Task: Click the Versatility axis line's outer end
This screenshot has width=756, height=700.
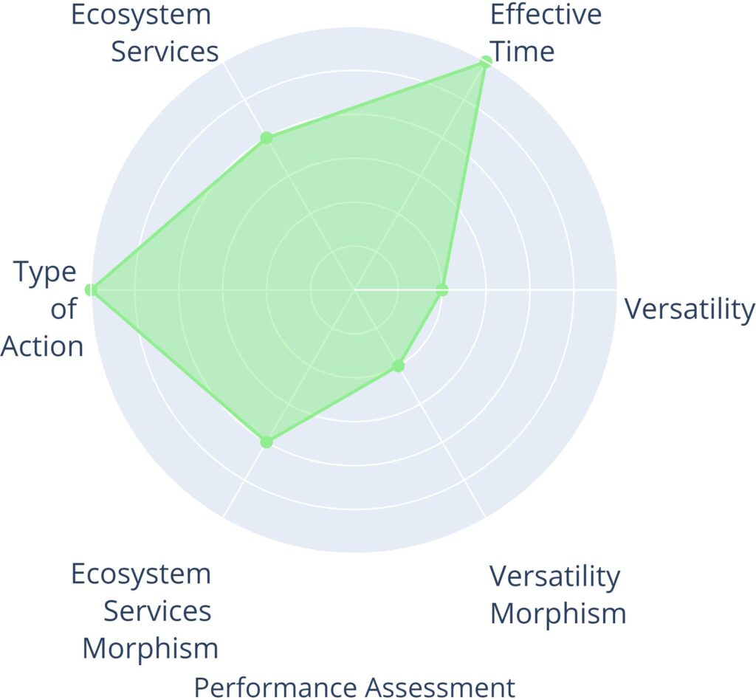Action: click(x=615, y=289)
